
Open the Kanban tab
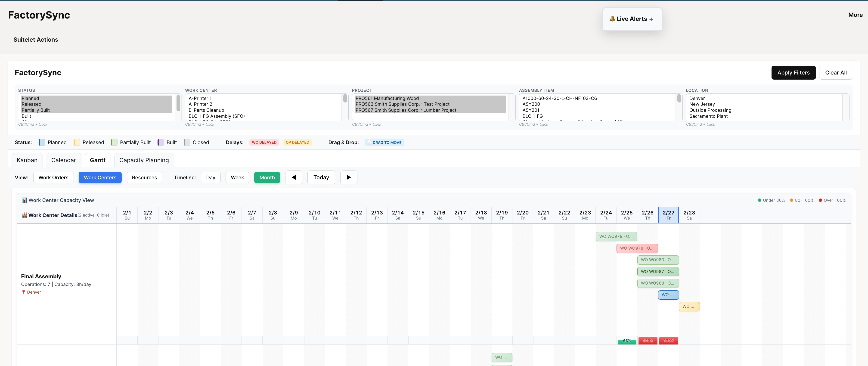[x=27, y=160]
